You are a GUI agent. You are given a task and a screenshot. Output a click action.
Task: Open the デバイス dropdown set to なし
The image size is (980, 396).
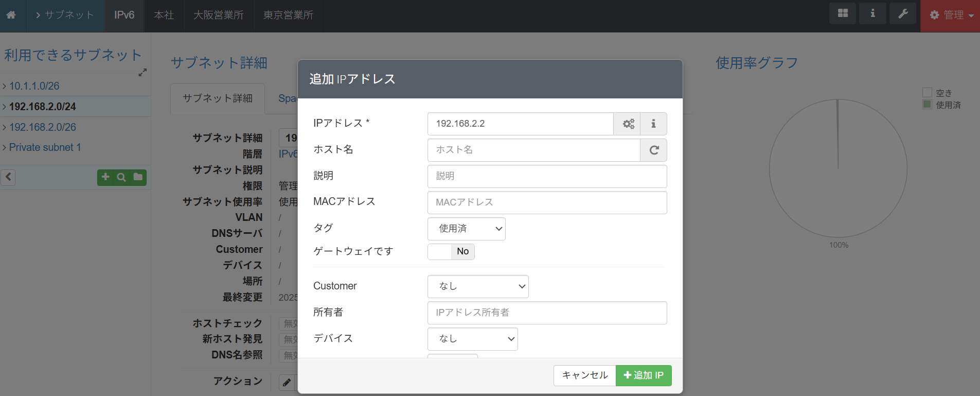tap(473, 339)
